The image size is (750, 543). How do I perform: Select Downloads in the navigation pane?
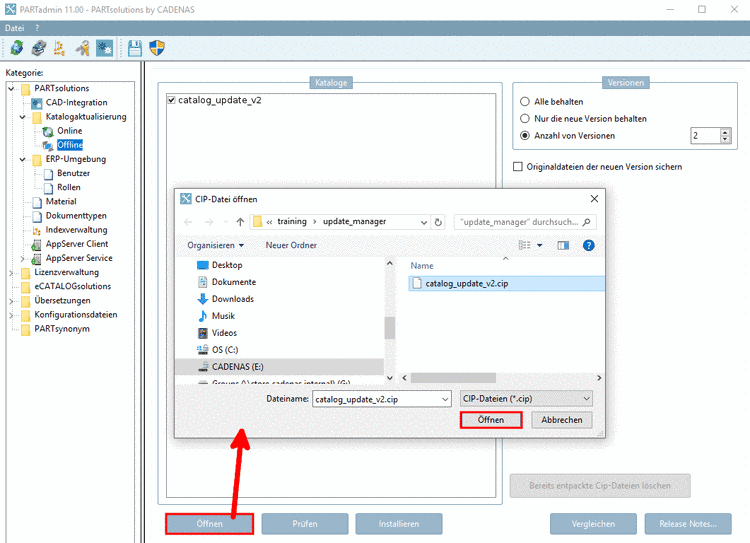(x=232, y=299)
